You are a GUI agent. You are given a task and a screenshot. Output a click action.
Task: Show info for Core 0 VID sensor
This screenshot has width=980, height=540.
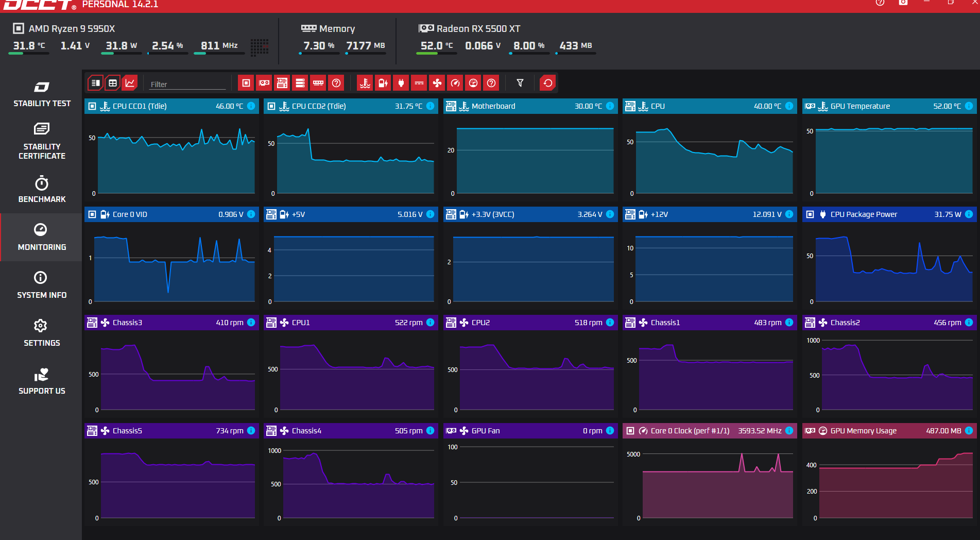coord(251,214)
